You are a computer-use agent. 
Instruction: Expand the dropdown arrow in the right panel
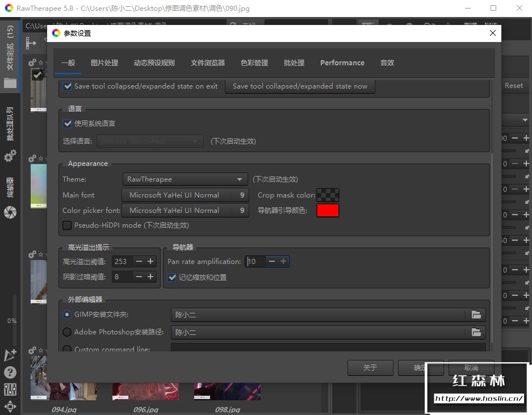[525, 120]
